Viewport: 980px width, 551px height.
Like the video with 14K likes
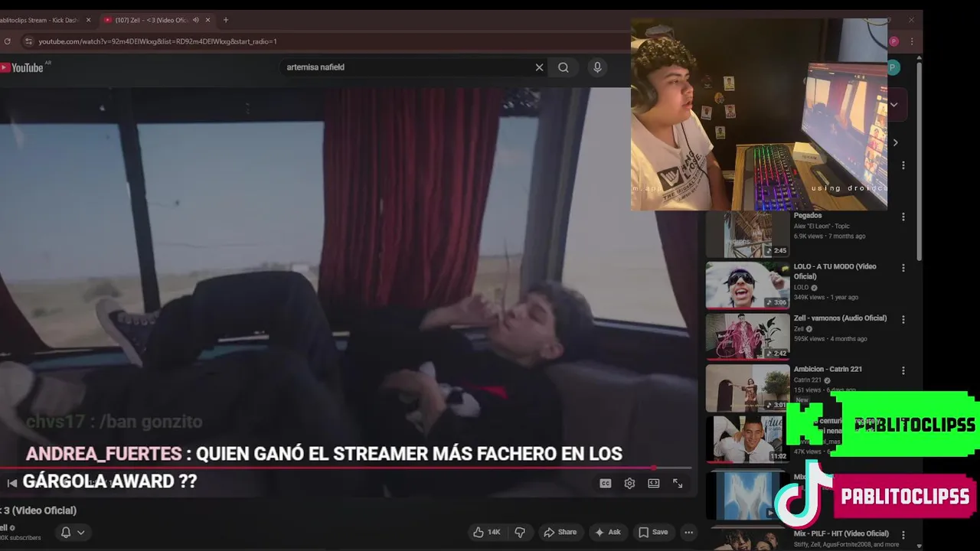pyautogui.click(x=487, y=532)
